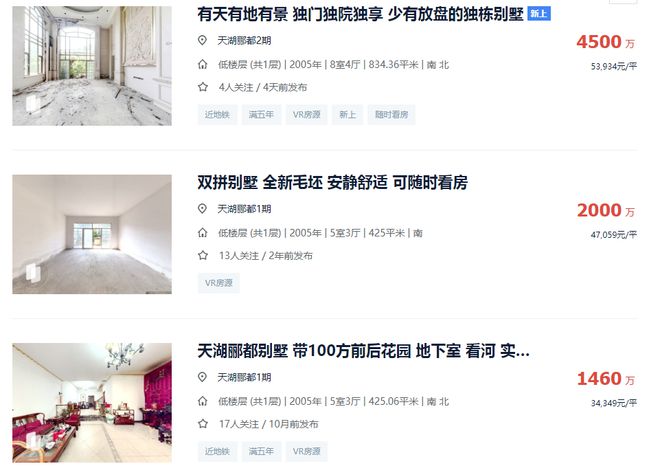Click 随时看房 tag on first listing
This screenshot has height=466, width=660.
tap(391, 115)
